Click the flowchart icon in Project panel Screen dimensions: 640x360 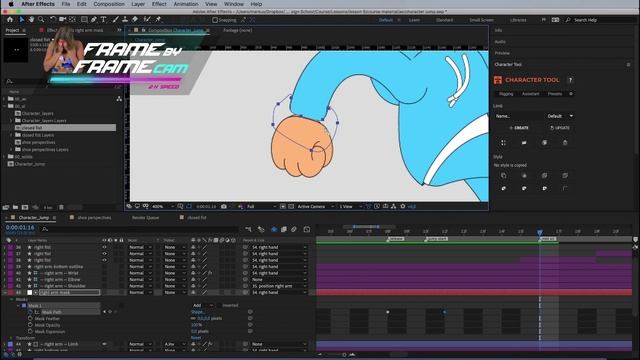tap(119, 99)
